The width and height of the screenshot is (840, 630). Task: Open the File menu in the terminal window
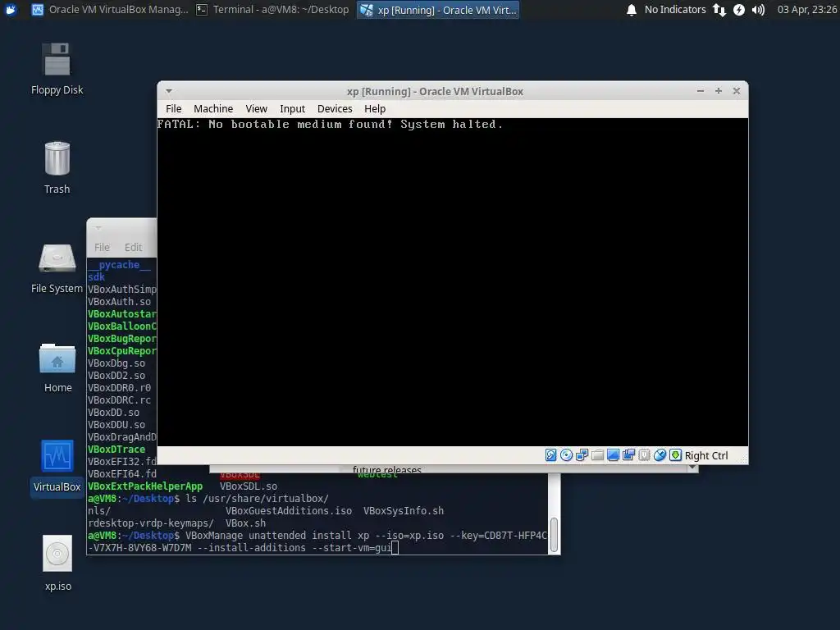(x=102, y=247)
